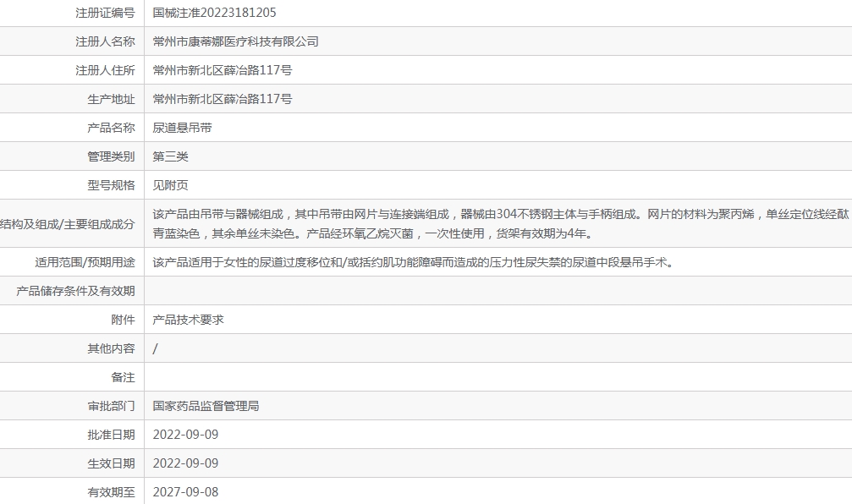The height and width of the screenshot is (504, 852).
Task: Click the 批准日期 label
Action: click(111, 435)
